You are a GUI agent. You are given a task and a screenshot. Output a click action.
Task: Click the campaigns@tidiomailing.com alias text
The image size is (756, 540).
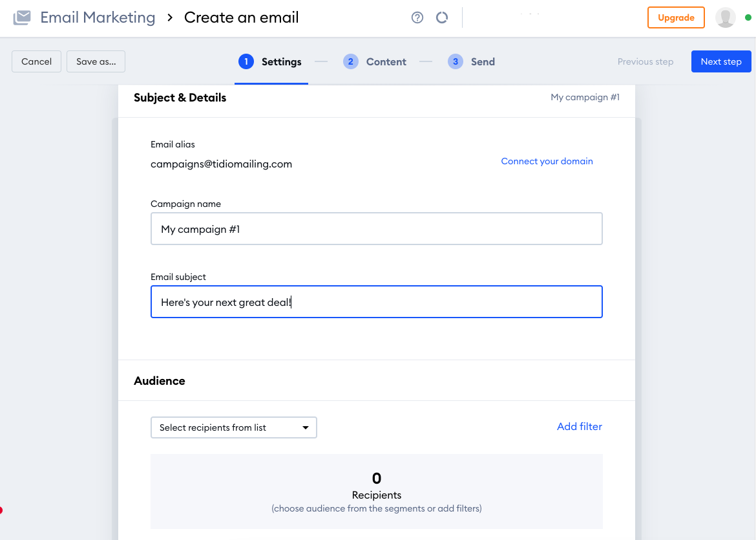[x=221, y=164]
